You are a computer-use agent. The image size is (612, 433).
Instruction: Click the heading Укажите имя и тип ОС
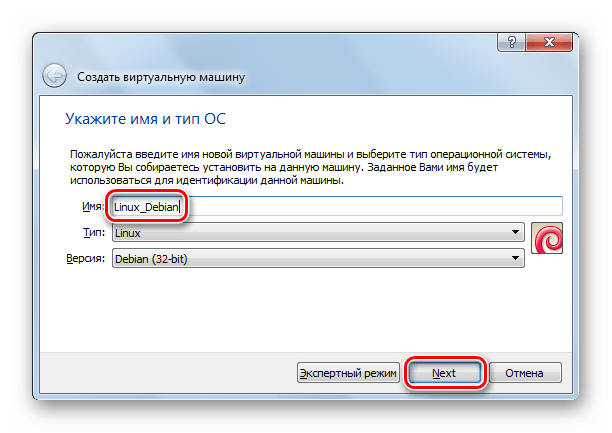point(146,120)
